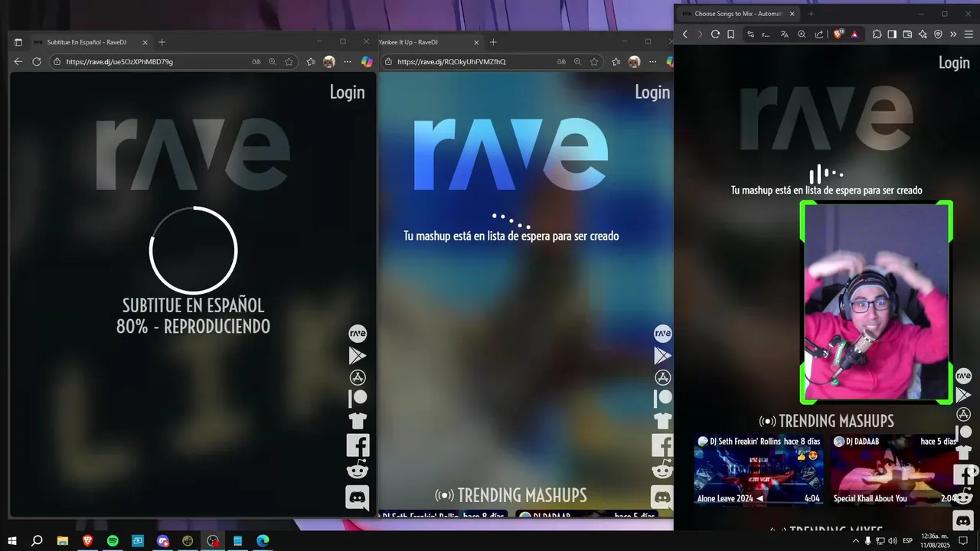Image resolution: width=980 pixels, height=551 pixels.
Task: Open new tab in Subtitue En Español window
Action: point(162,42)
